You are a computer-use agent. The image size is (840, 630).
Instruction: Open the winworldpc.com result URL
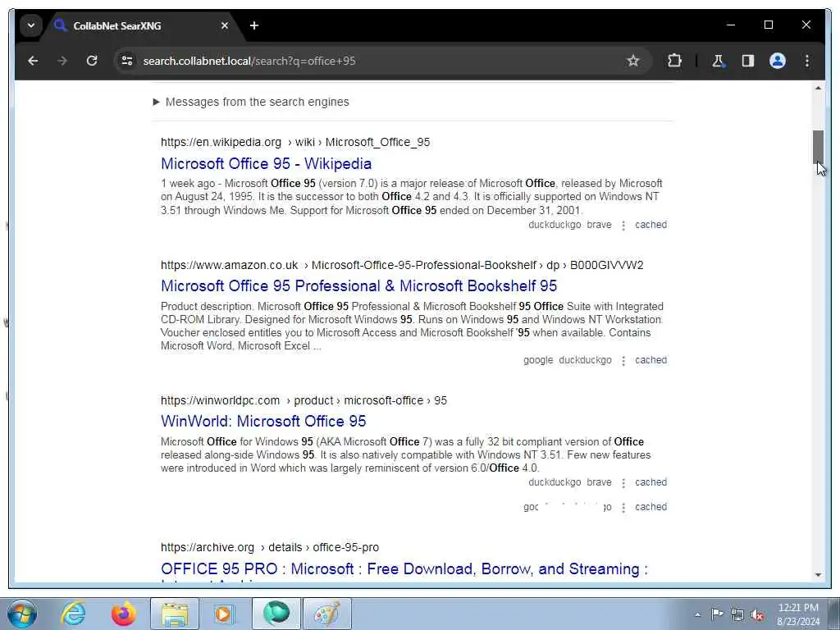304,400
